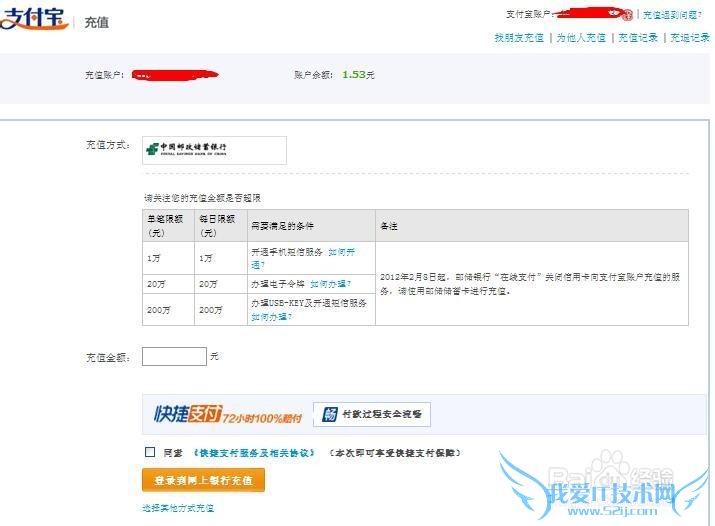Open 充值遇到问题? help link
The width and height of the screenshot is (715, 526).
click(x=672, y=15)
